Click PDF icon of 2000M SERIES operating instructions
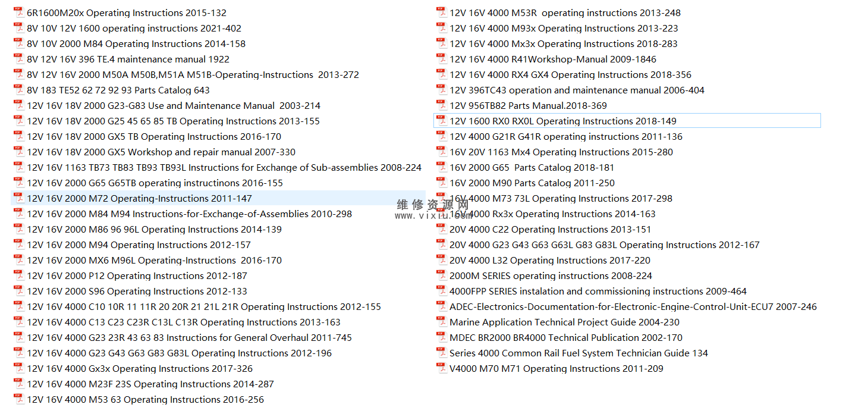The height and width of the screenshot is (420, 868). pyautogui.click(x=441, y=275)
